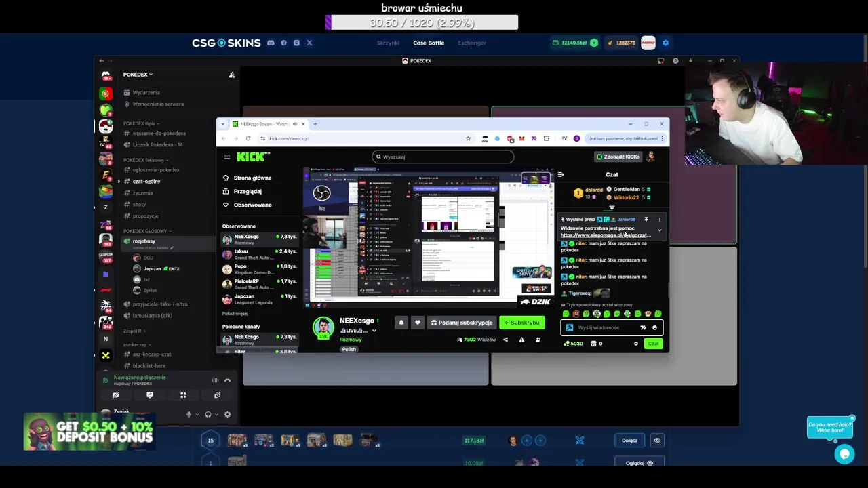Toggle Kick stream notifications bell
Image resolution: width=868 pixels, height=488 pixels.
(401, 323)
